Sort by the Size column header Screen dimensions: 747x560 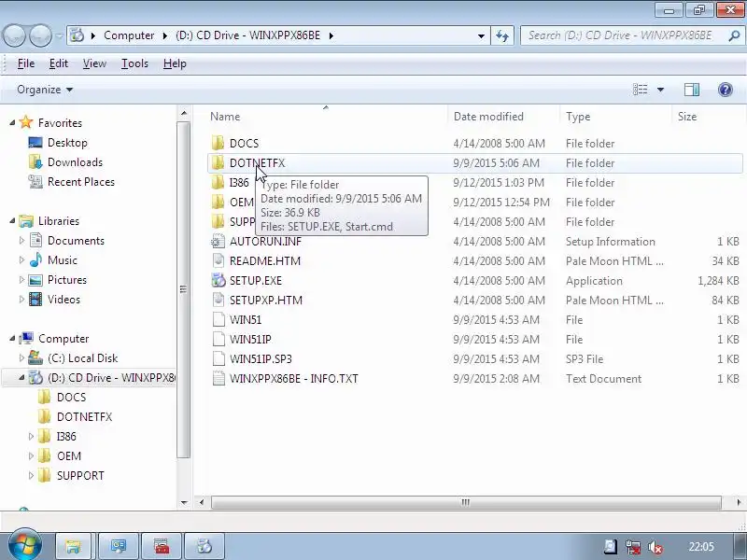[x=708, y=116]
